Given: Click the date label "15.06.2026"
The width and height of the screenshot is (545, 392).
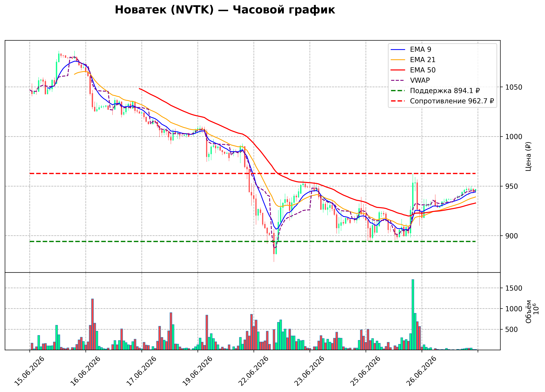Looking at the screenshot, I should pos(29,371).
